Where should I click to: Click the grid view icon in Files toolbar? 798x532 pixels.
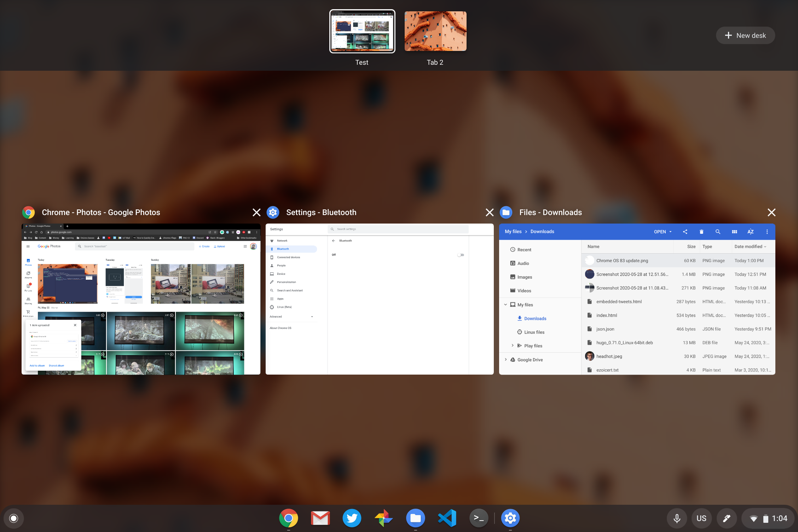tap(734, 232)
